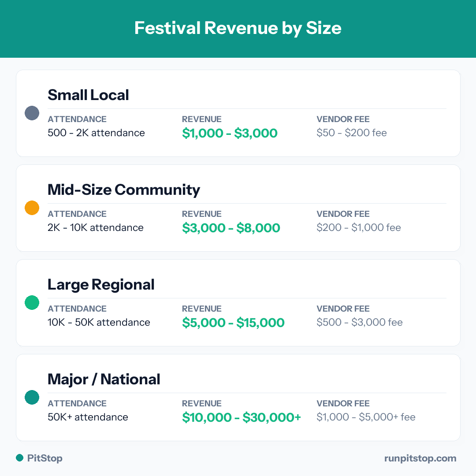Click the VENDOR FEE label in Major / National card
The image size is (476, 476).
pos(343,403)
